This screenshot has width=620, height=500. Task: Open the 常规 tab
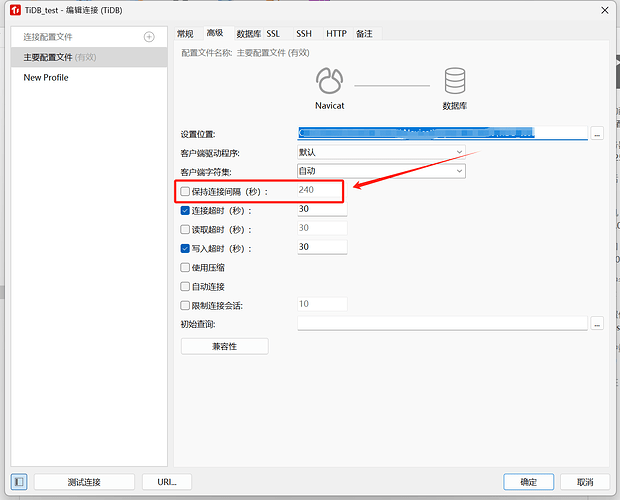185,34
